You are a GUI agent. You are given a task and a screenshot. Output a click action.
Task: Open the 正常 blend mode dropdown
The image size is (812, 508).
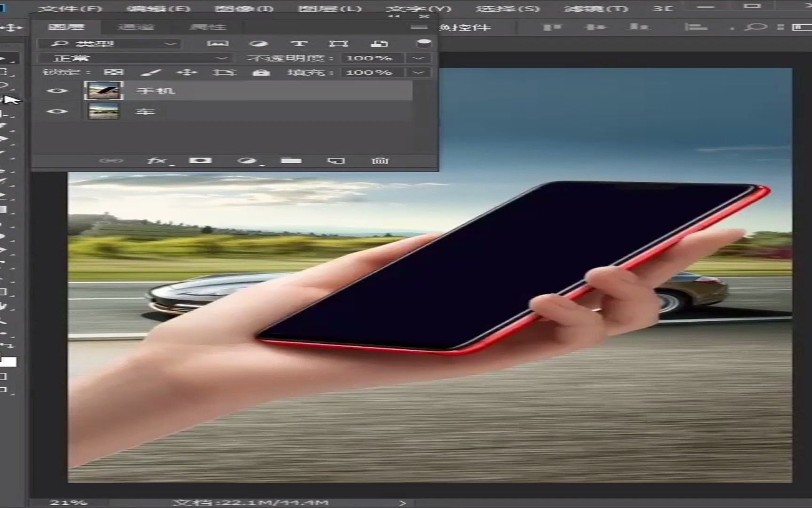134,58
